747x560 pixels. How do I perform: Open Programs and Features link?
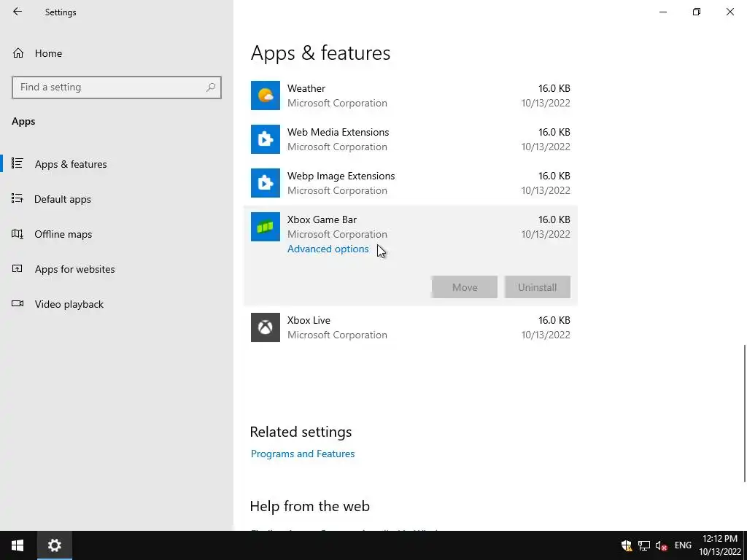(x=303, y=454)
